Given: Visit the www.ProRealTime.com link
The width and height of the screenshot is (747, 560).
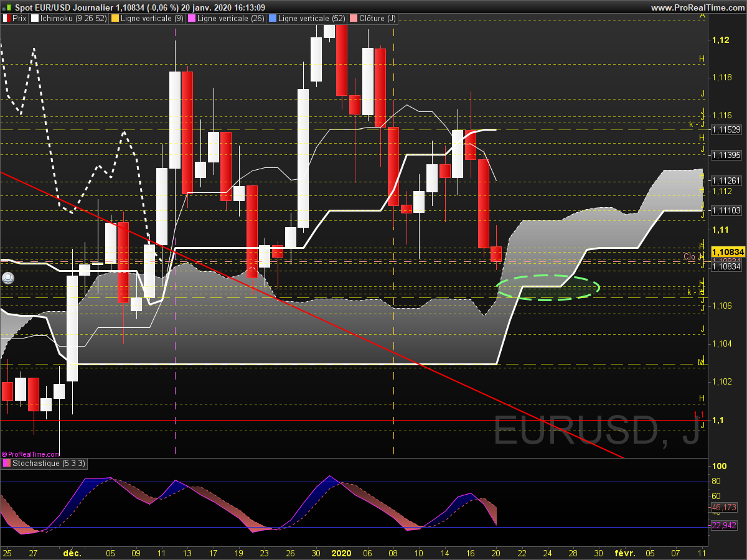Looking at the screenshot, I should point(697,7).
